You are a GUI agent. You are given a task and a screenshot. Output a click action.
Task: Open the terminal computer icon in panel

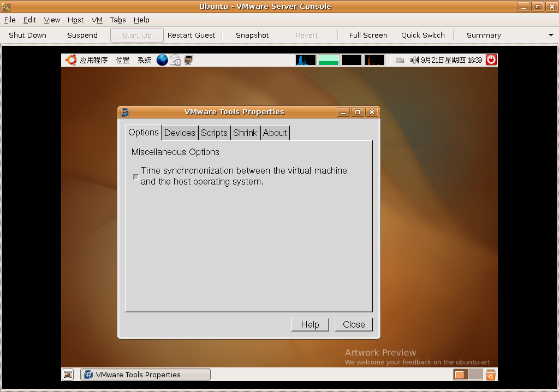coord(188,60)
